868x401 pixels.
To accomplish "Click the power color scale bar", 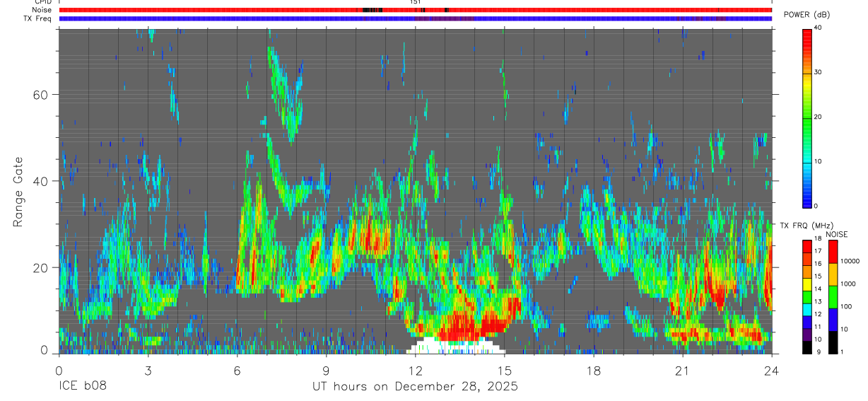I will [x=807, y=117].
